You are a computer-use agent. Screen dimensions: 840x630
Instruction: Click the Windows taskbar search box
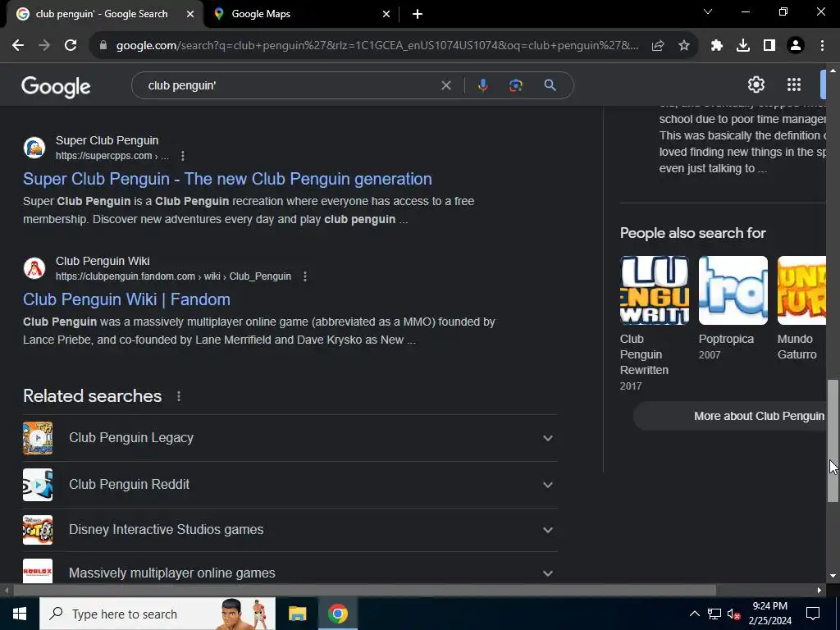pos(157,614)
